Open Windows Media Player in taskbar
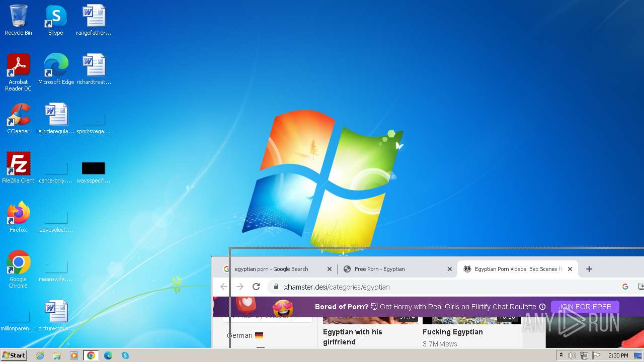 (x=74, y=355)
